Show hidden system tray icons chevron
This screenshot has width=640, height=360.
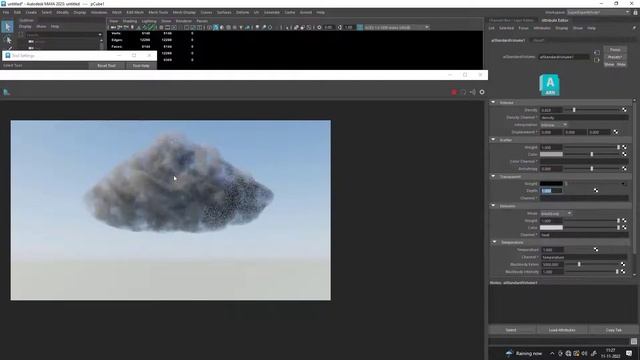tap(552, 353)
